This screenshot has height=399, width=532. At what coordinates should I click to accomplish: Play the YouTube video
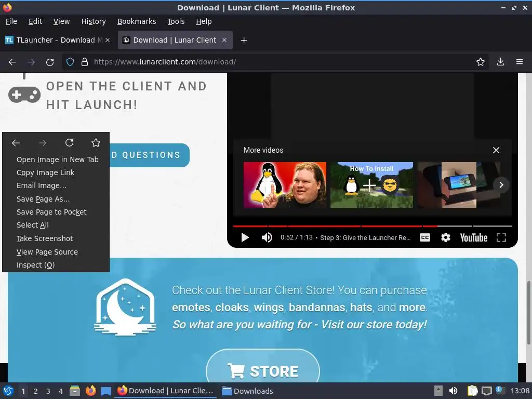tap(245, 237)
